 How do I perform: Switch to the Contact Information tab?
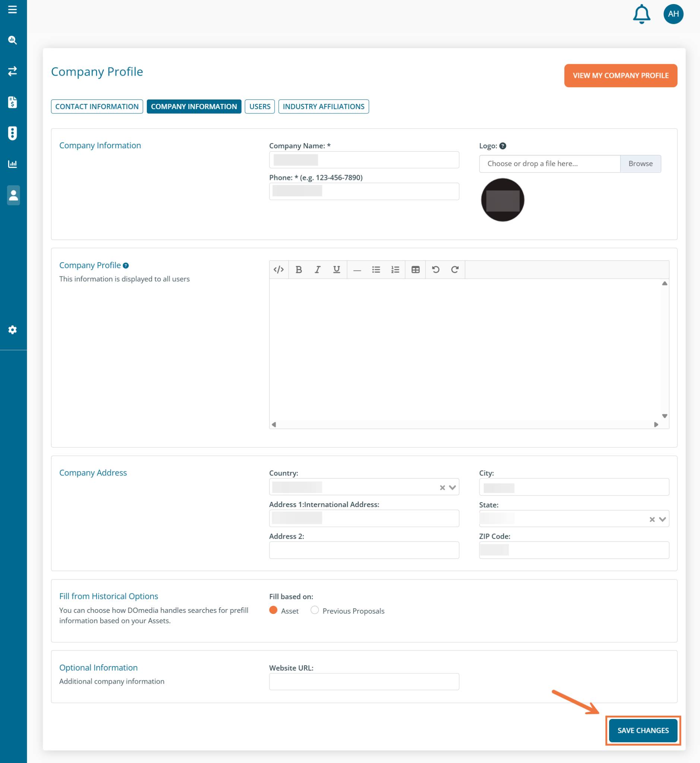[x=97, y=107]
